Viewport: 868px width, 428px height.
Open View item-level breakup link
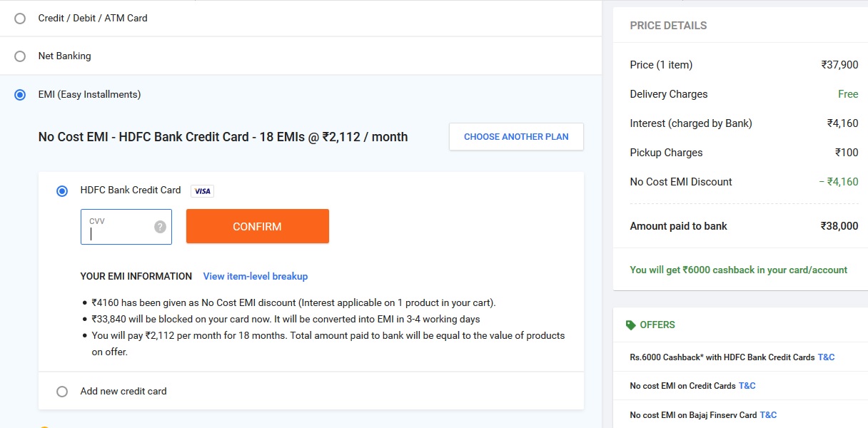pyautogui.click(x=256, y=276)
